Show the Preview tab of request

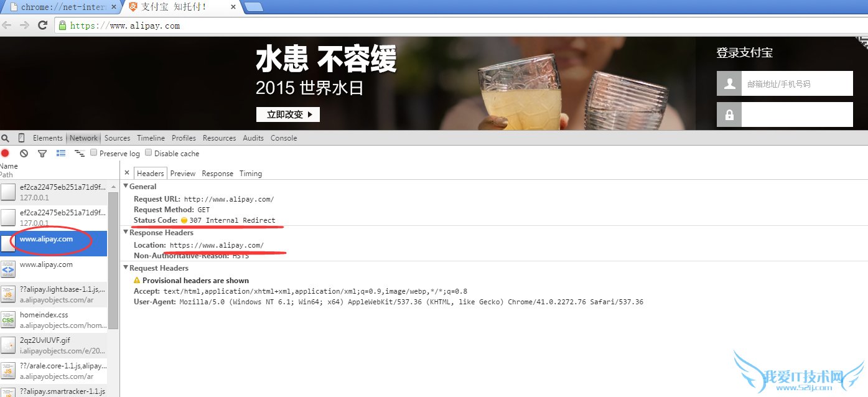(183, 174)
